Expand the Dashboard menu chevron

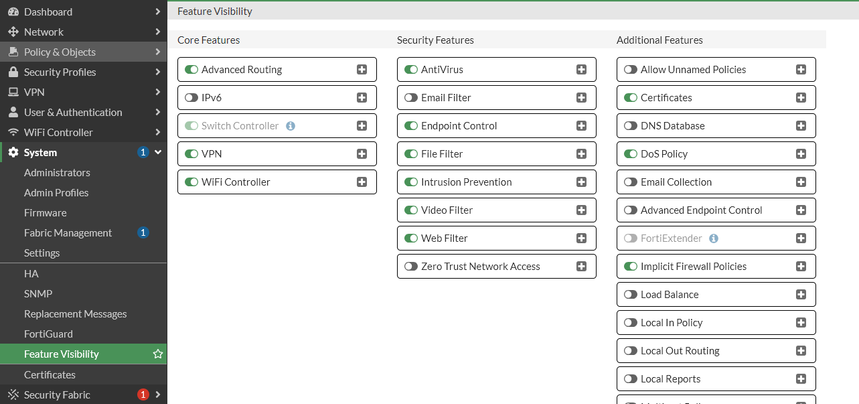click(158, 12)
